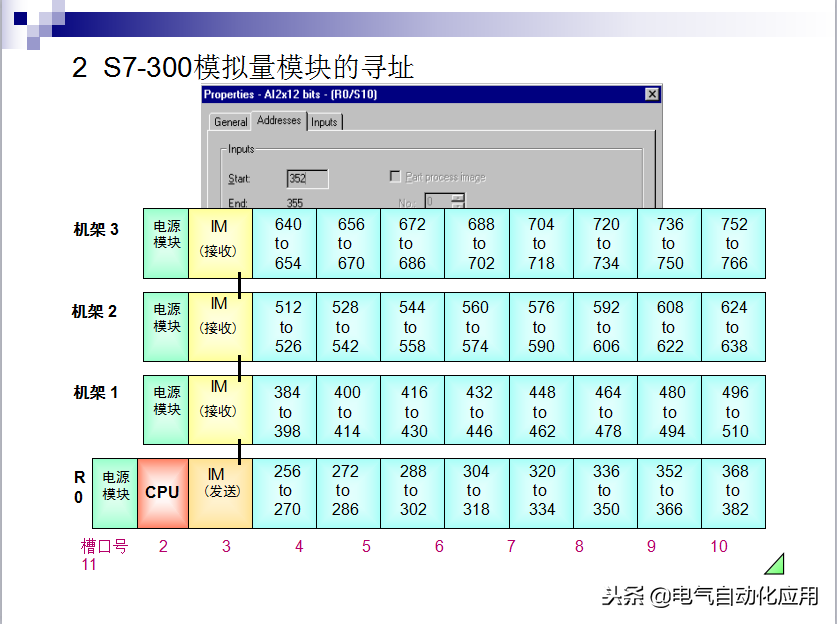Image resolution: width=837 pixels, height=624 pixels.
Task: Click the 电源模块 block in 机架 2
Action: 166,327
